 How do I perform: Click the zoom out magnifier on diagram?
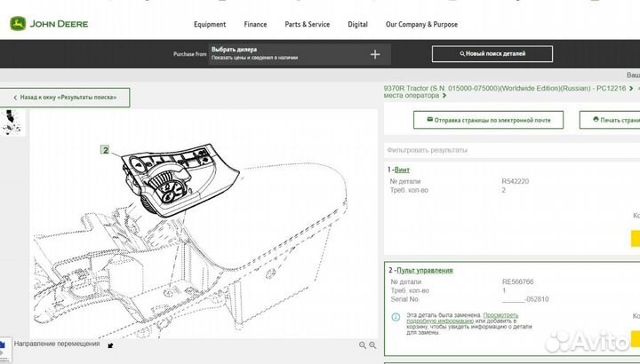(363, 344)
